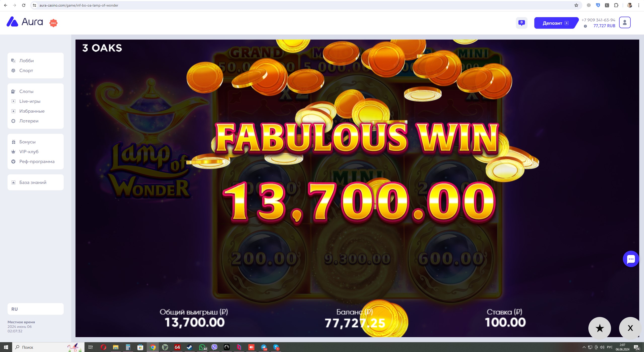Open the notifications message icon
This screenshot has height=352, width=644.
521,23
